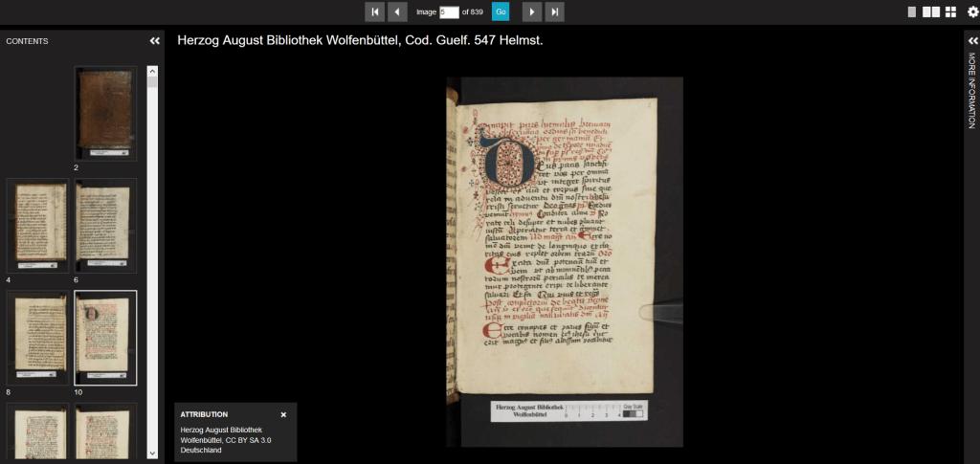Jump to the last image
The height and width of the screenshot is (464, 980).
555,11
